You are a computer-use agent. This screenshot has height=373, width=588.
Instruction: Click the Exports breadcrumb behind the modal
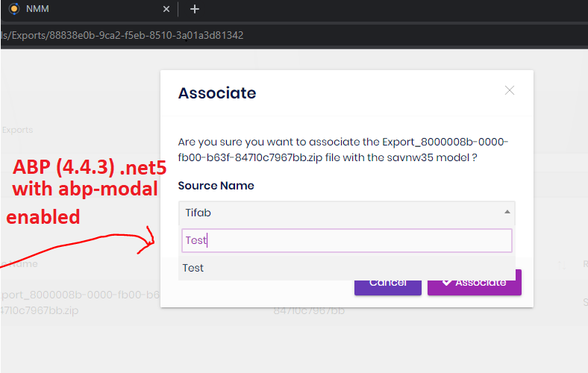17,130
